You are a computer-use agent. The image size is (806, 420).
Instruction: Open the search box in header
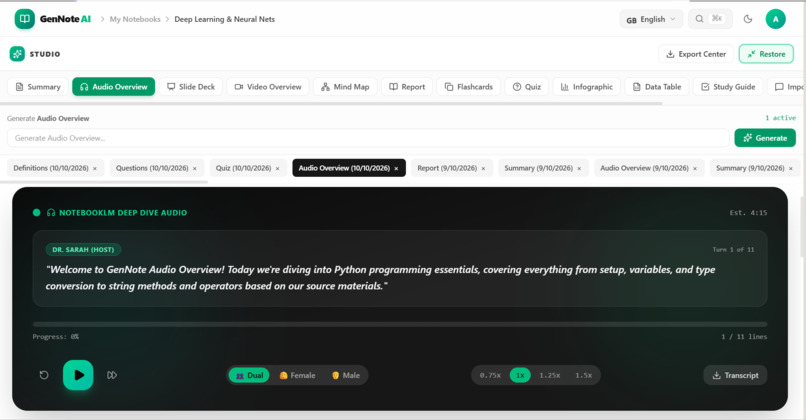(710, 19)
